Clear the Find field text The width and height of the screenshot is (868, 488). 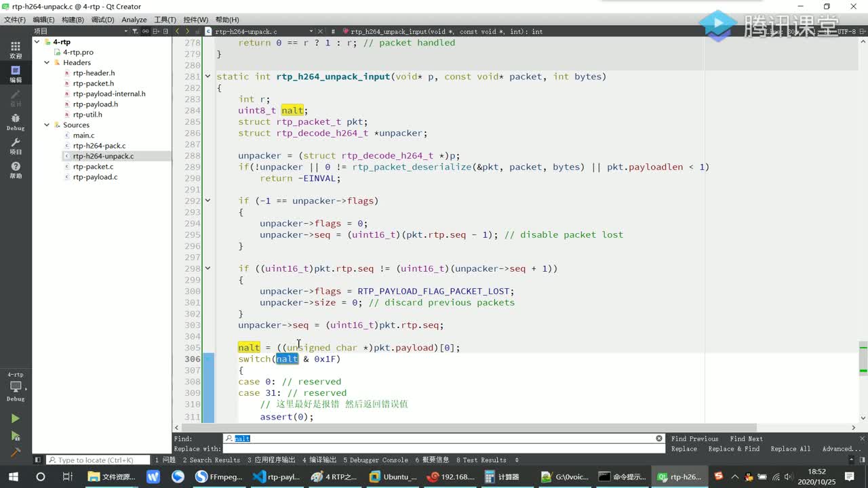(x=658, y=439)
